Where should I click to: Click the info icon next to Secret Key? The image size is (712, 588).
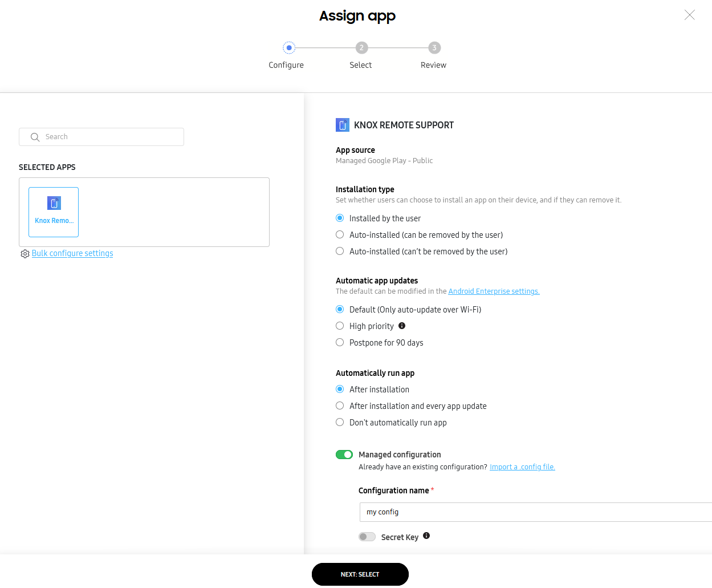pos(426,536)
